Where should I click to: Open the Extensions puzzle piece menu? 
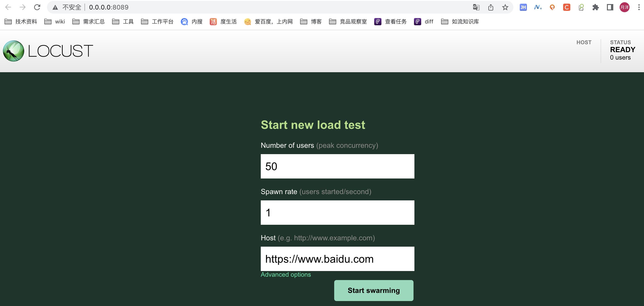[596, 7]
